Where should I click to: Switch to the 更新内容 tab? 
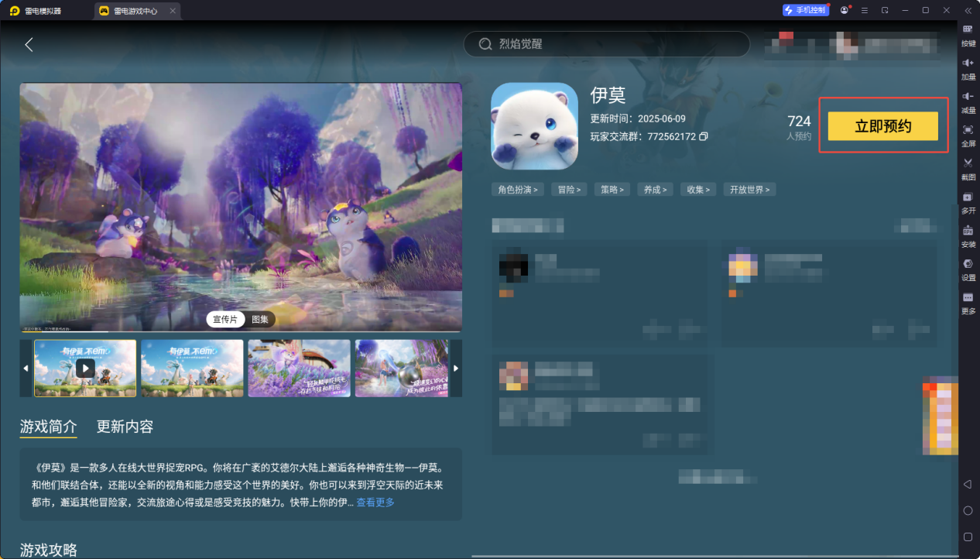point(125,426)
